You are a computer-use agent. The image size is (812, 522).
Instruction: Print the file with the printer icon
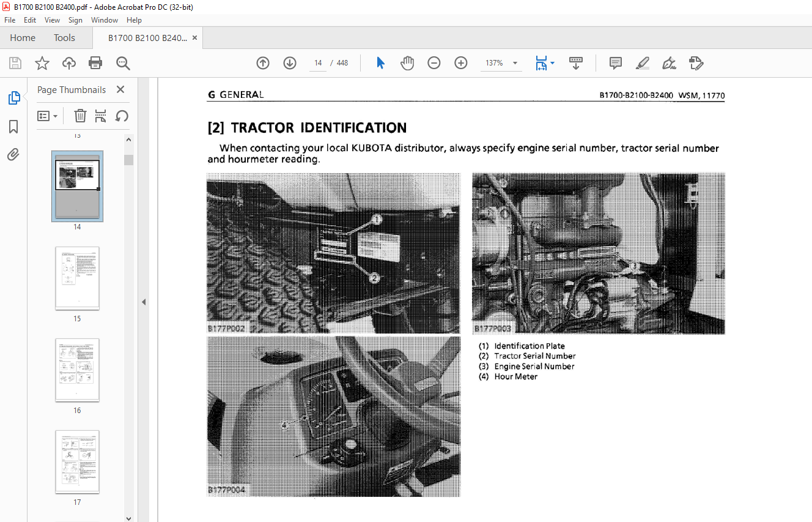tap(95, 63)
